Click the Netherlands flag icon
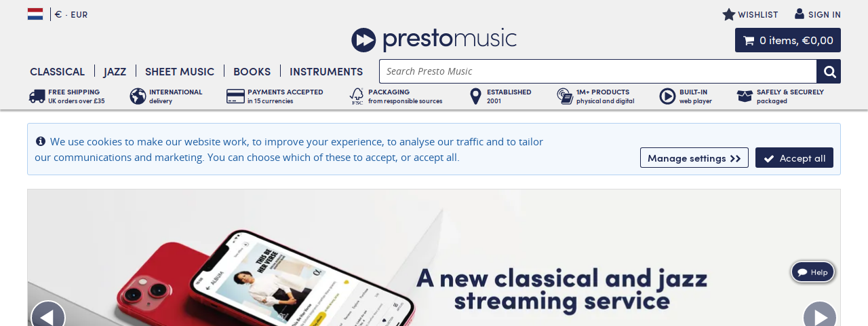868x326 pixels. [35, 14]
